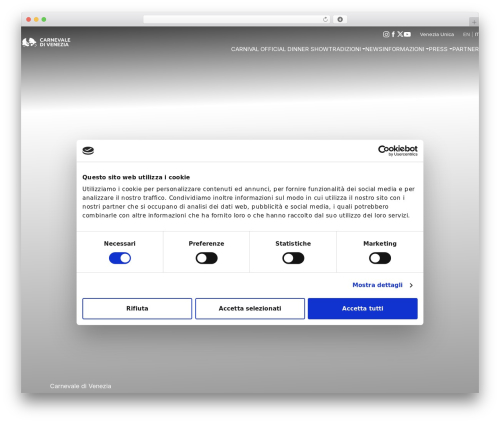This screenshot has width=500, height=423.
Task: Enable the Marketing cookies switch
Action: click(x=380, y=258)
